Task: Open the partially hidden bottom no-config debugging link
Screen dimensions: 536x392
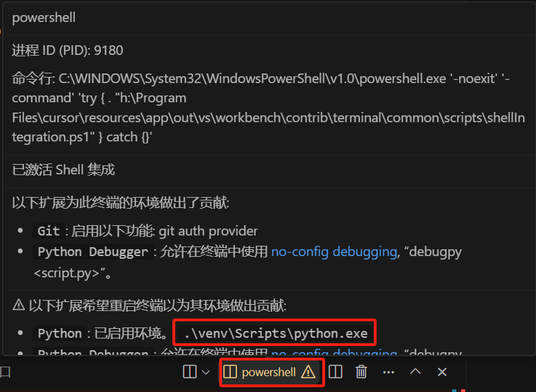Action: tap(334, 351)
